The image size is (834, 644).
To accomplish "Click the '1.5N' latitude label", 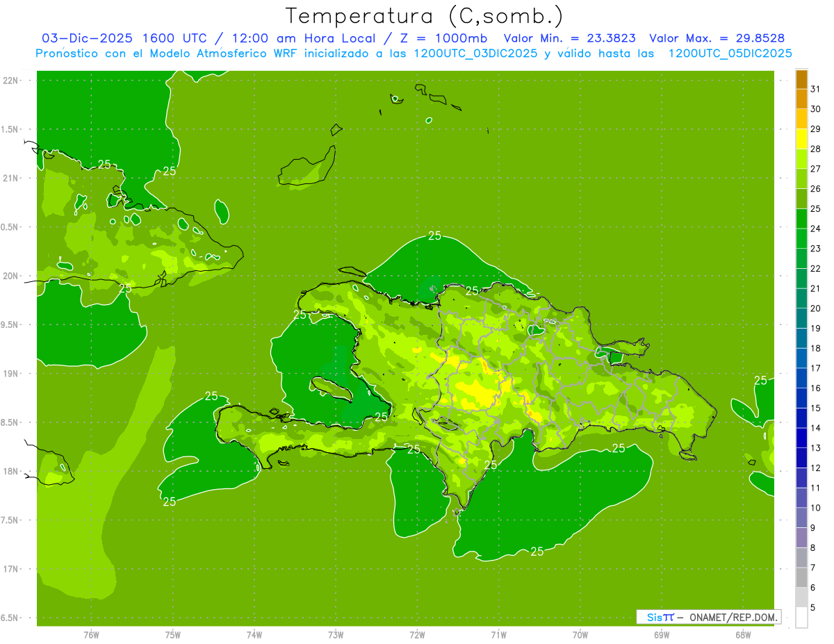I will click(x=10, y=129).
